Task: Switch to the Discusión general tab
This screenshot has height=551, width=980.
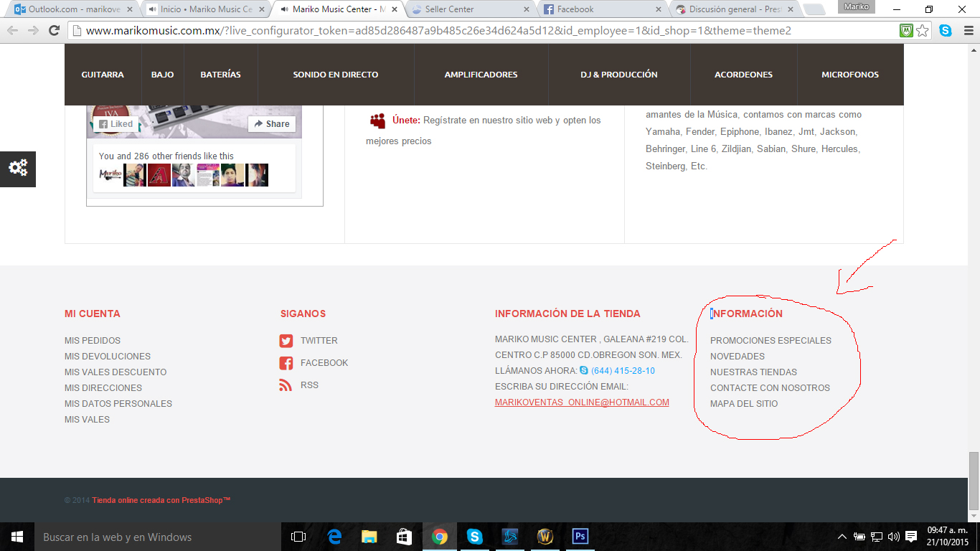Action: point(735,9)
